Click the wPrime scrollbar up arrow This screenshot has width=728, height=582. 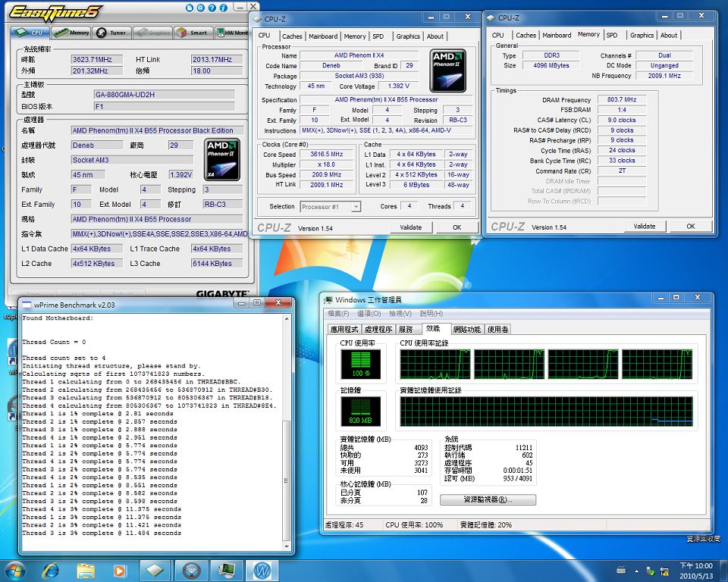click(x=287, y=319)
